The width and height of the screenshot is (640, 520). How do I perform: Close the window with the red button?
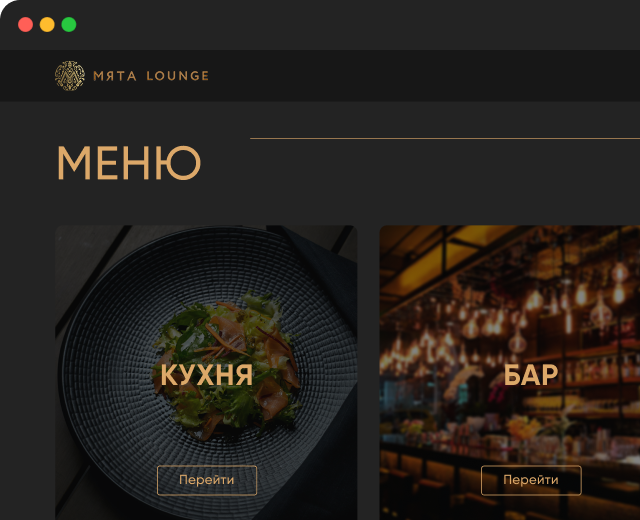[x=25, y=24]
